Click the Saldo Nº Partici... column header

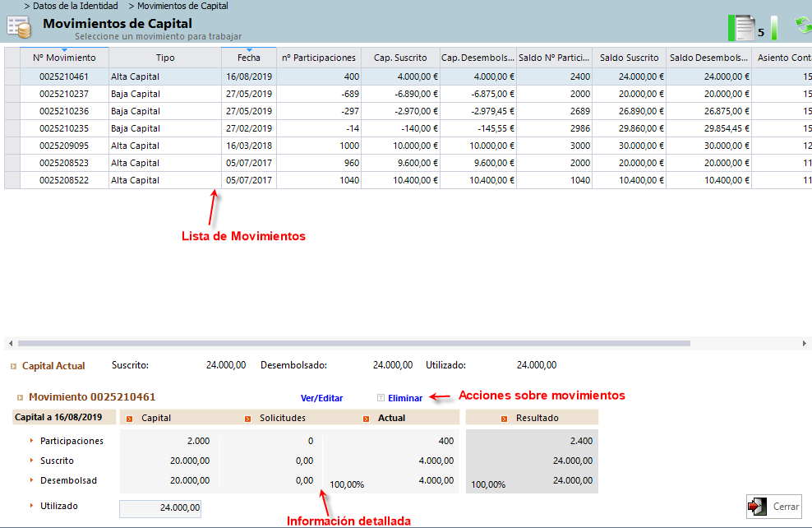[554, 58]
